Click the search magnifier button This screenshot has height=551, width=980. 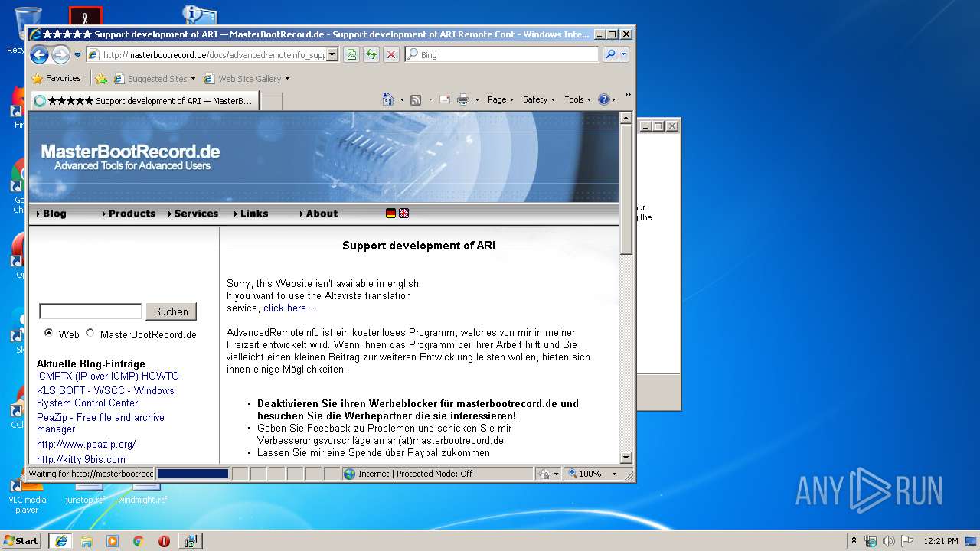point(610,54)
